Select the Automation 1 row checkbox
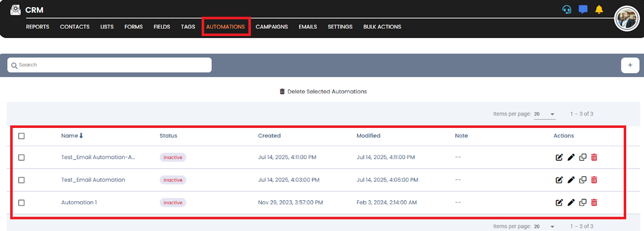 coord(21,203)
